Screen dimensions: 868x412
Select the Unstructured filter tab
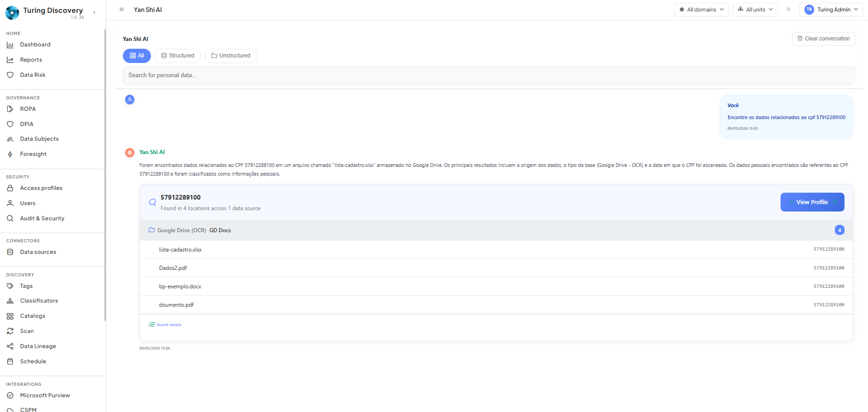(x=231, y=56)
